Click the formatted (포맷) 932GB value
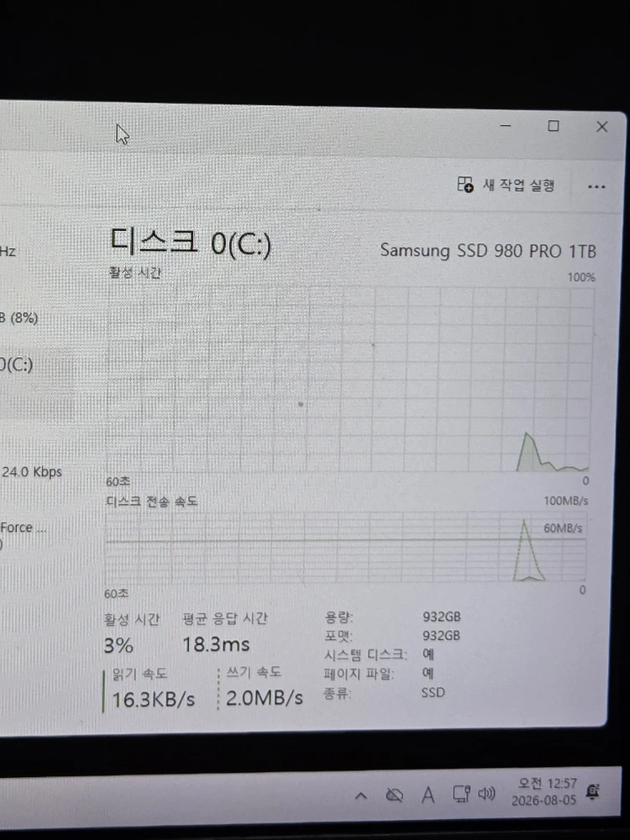 pos(441,635)
